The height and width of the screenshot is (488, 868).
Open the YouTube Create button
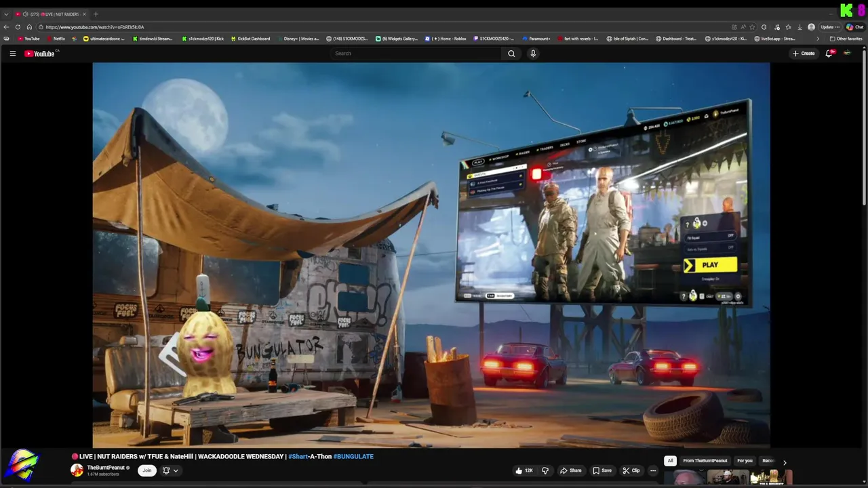click(x=804, y=54)
